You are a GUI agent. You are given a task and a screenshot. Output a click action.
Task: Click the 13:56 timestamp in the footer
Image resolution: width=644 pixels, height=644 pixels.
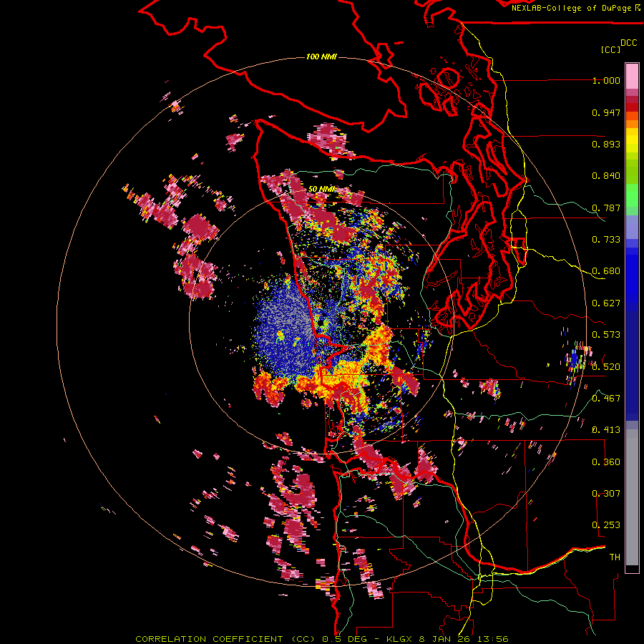point(494,639)
